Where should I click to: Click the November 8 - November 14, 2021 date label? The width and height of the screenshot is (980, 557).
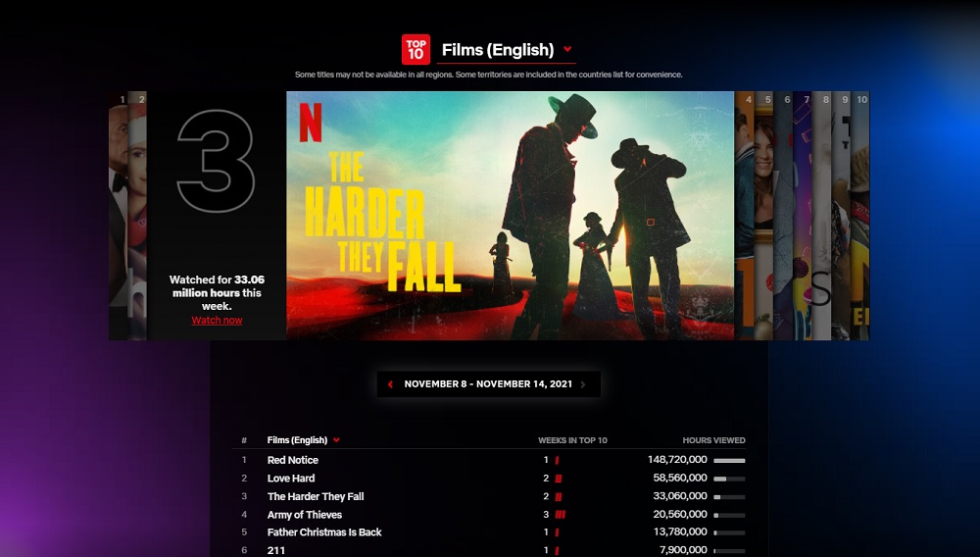pyautogui.click(x=488, y=383)
